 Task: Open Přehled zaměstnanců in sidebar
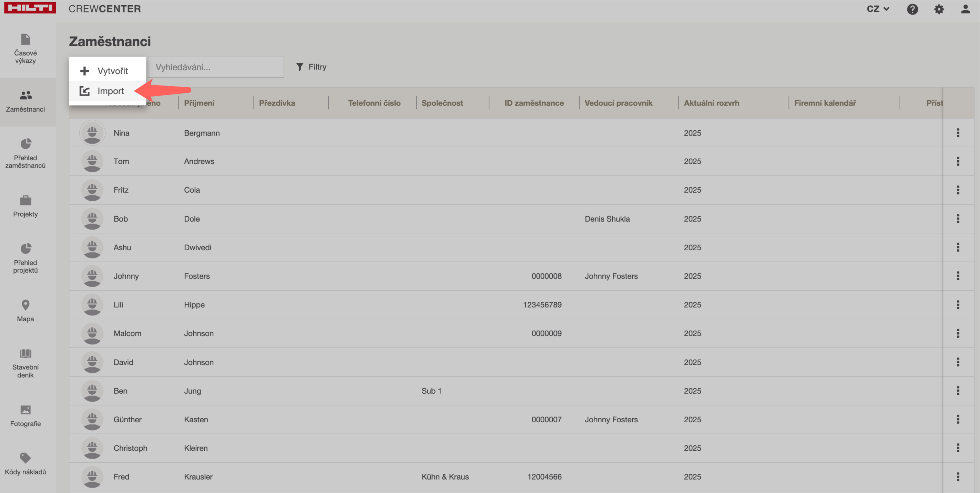(25, 153)
